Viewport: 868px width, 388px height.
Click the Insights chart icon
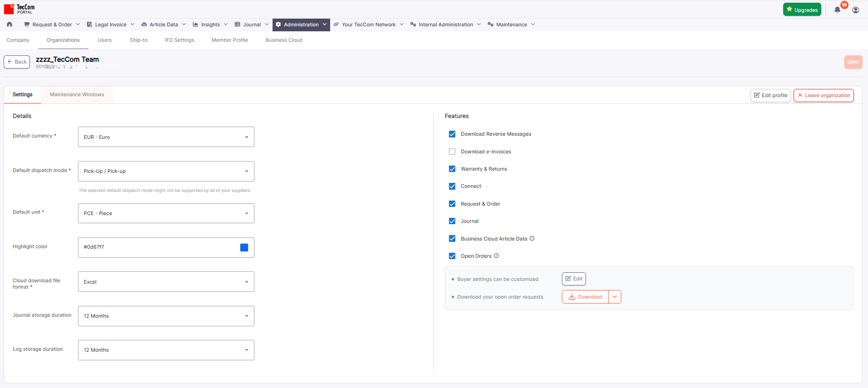(x=195, y=25)
